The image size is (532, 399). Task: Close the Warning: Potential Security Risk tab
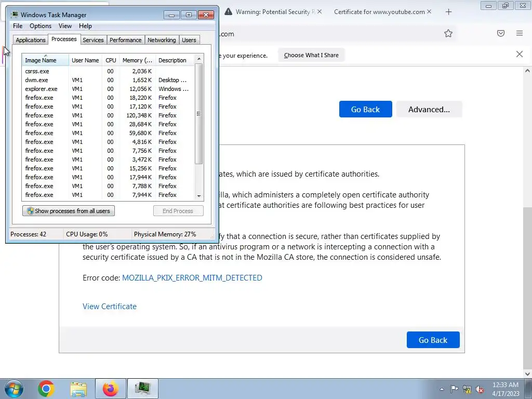(x=320, y=11)
